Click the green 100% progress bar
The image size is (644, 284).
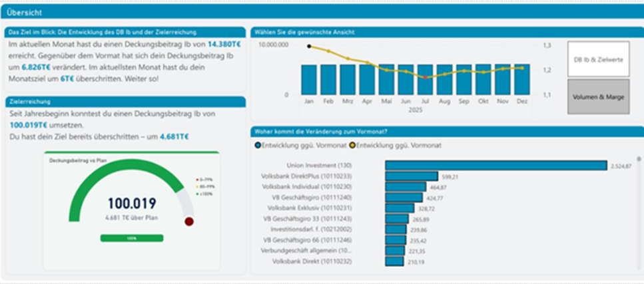pos(131,237)
